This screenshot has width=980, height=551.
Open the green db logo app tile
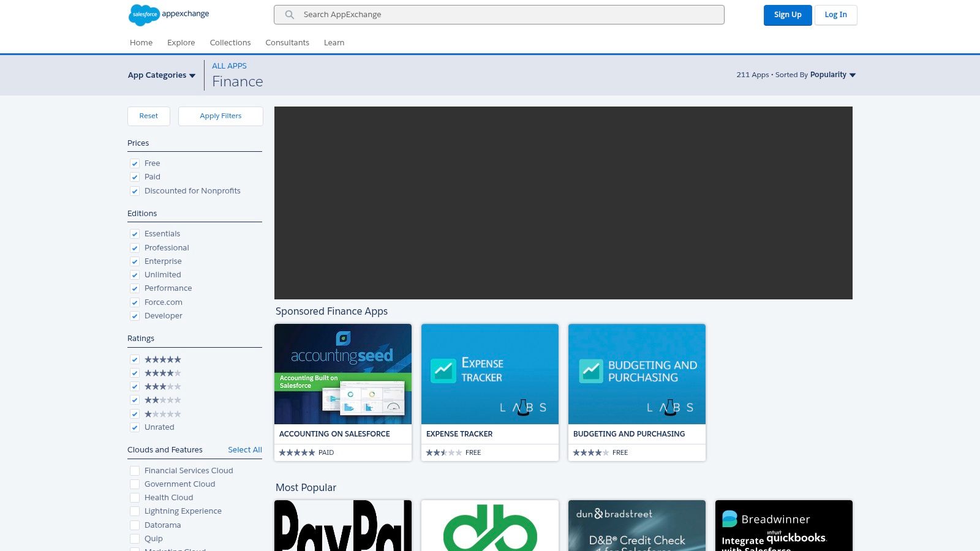[x=490, y=525]
